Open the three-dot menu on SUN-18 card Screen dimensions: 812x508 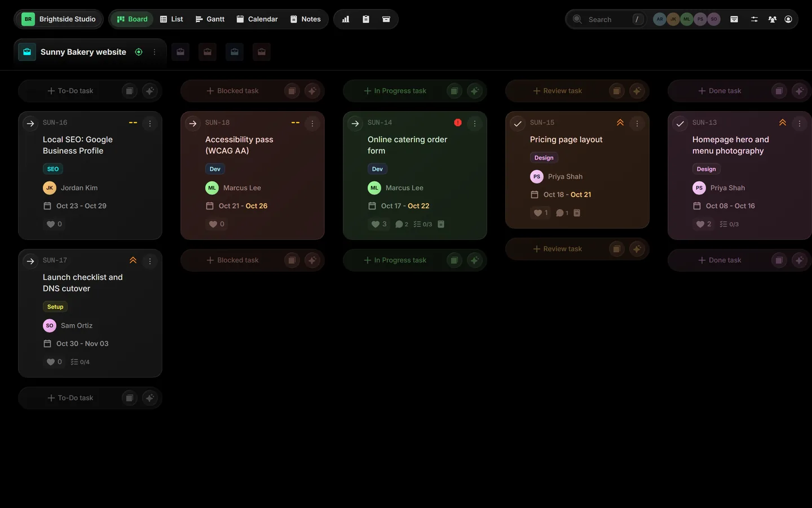coord(312,124)
